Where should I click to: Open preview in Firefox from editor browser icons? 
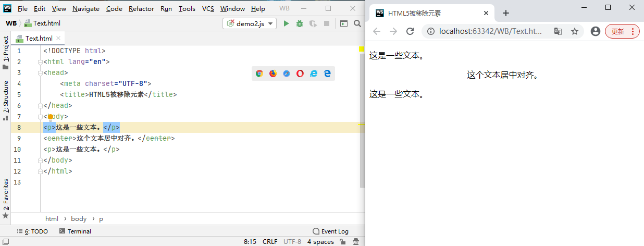[273, 73]
